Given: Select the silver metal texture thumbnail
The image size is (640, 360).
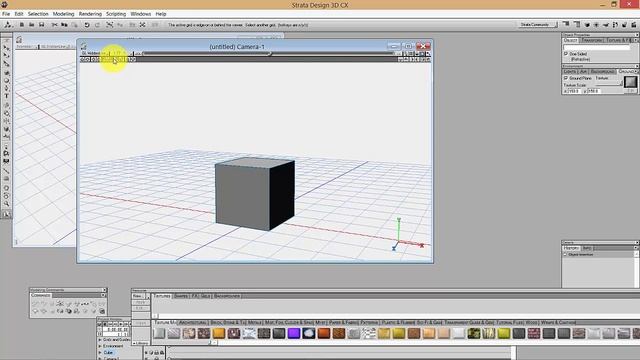Looking at the screenshot, I should 159,333.
